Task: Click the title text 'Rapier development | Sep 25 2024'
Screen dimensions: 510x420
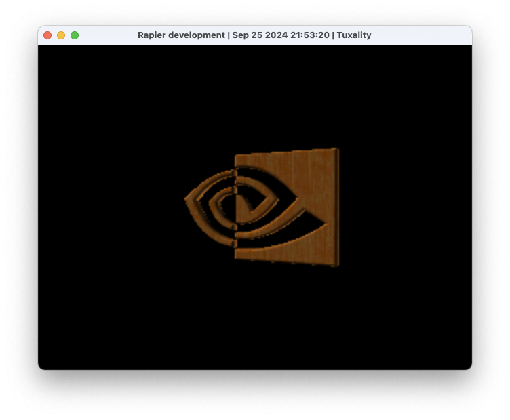Action: 213,35
